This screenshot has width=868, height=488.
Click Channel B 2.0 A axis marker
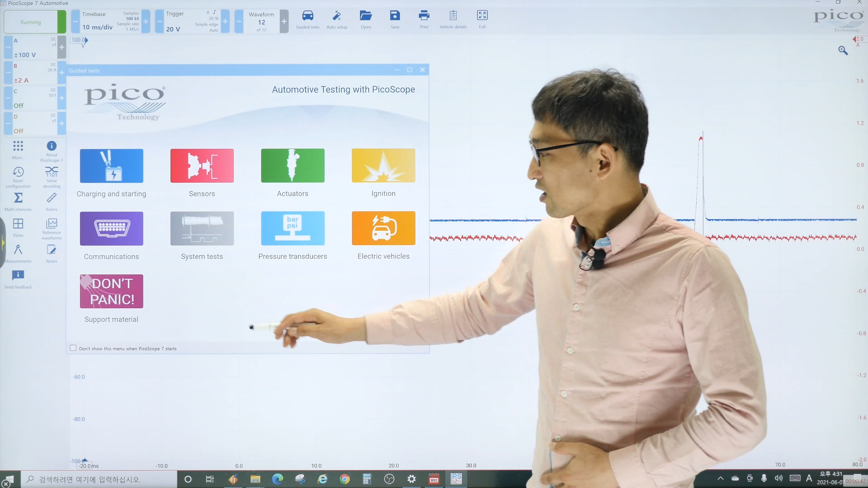coord(859,39)
